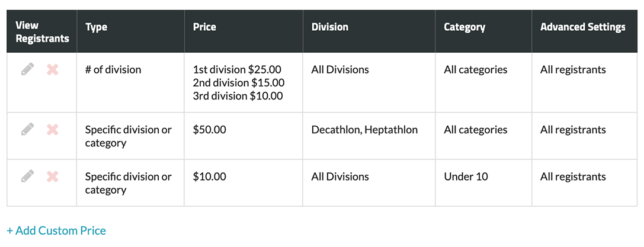Screen dimensions: 644x247
Task: Click the 'Price' column header
Action: click(204, 27)
